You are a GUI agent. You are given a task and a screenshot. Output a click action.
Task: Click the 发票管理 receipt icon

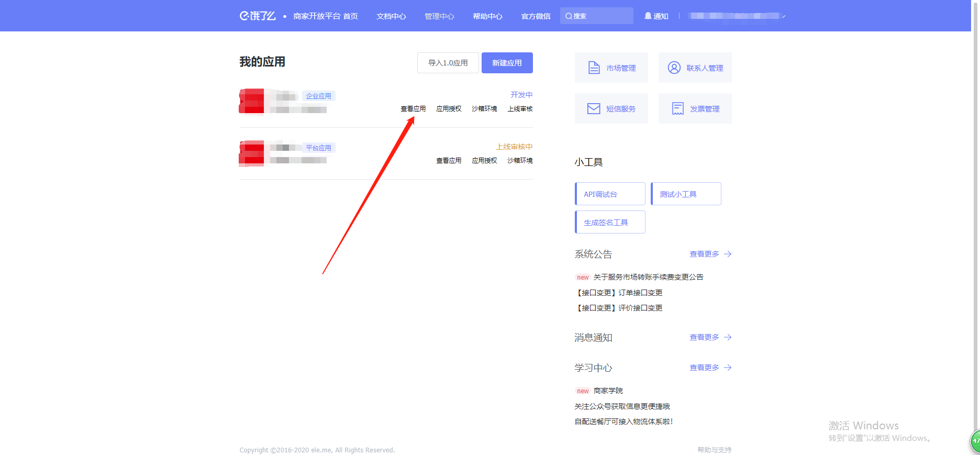(x=677, y=108)
